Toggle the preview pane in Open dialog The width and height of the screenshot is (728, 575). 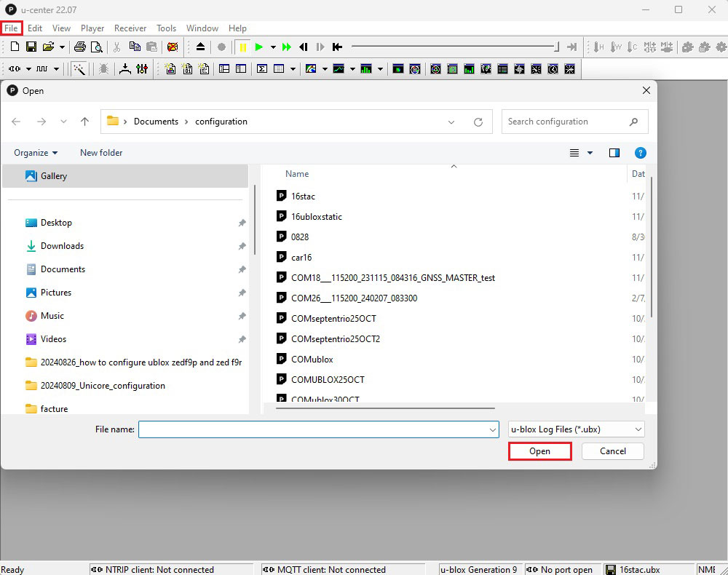pos(614,153)
